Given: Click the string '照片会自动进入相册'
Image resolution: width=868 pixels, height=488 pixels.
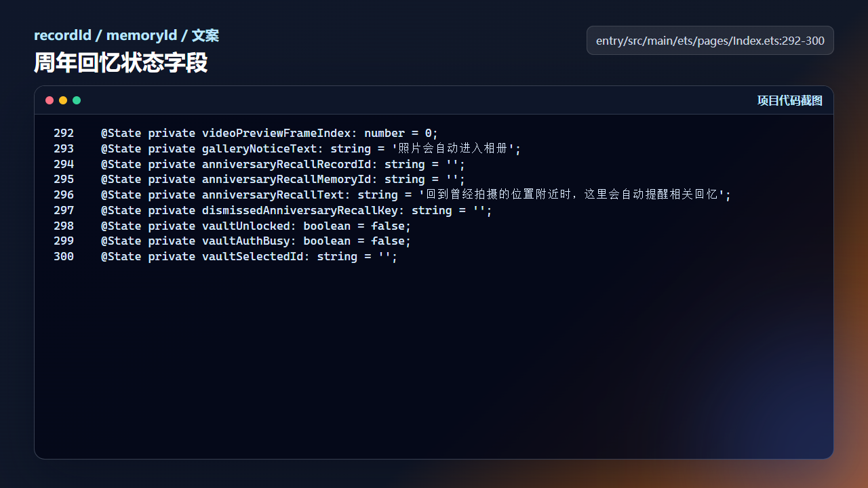Looking at the screenshot, I should [x=453, y=148].
